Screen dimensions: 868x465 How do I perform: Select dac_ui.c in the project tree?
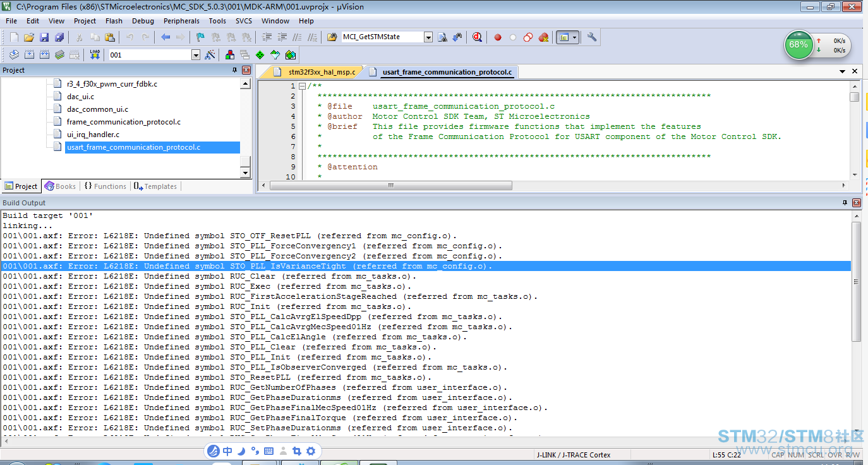click(80, 97)
